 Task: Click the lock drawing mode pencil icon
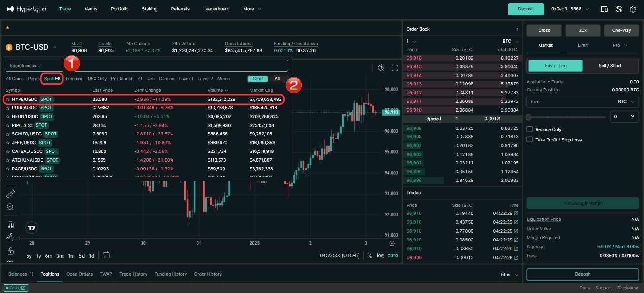(10, 237)
